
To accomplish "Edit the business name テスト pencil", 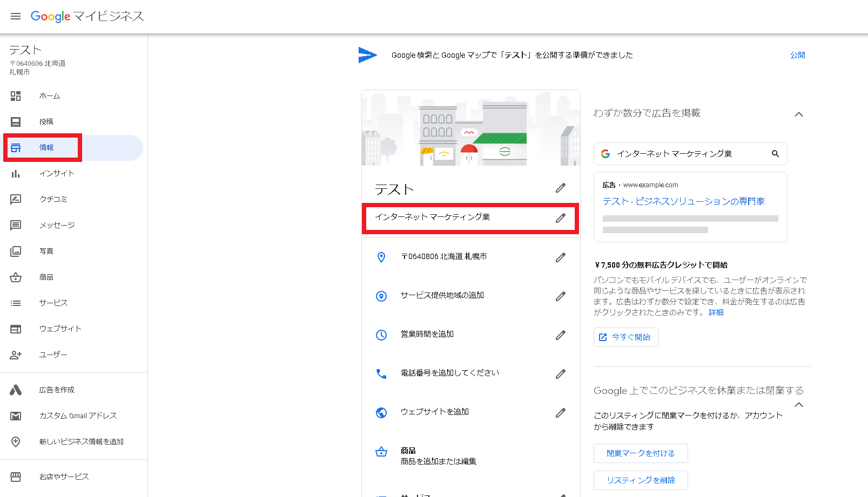I will (x=561, y=188).
